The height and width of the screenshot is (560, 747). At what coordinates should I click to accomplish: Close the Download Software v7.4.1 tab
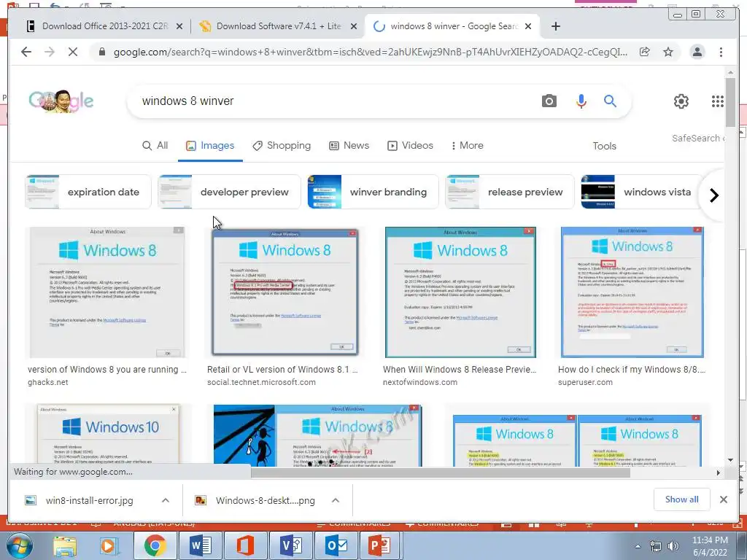coord(354,26)
